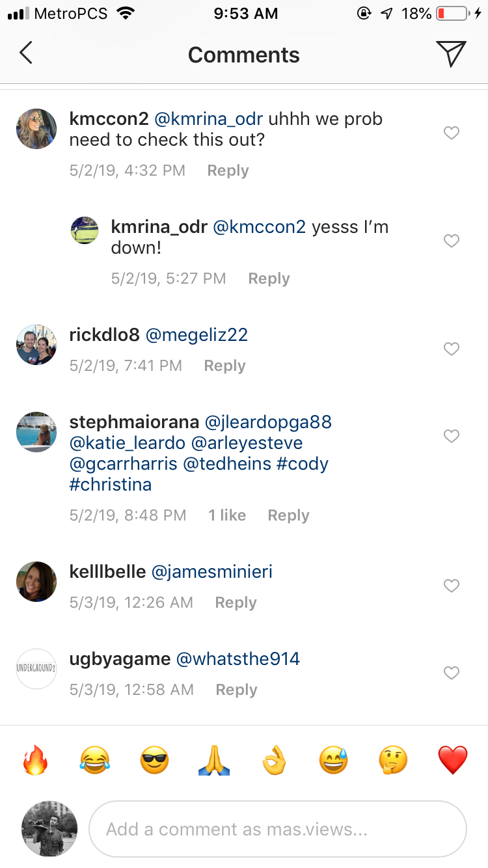Insert the fire emoji reaction

coord(35,759)
